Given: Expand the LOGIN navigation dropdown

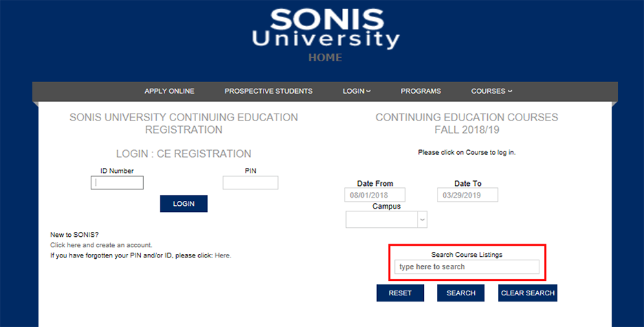Looking at the screenshot, I should (356, 92).
